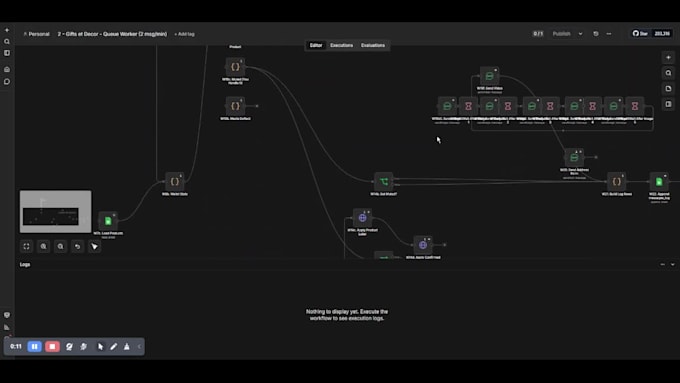
Task: Click the reset zoom canvas button
Action: point(77,246)
